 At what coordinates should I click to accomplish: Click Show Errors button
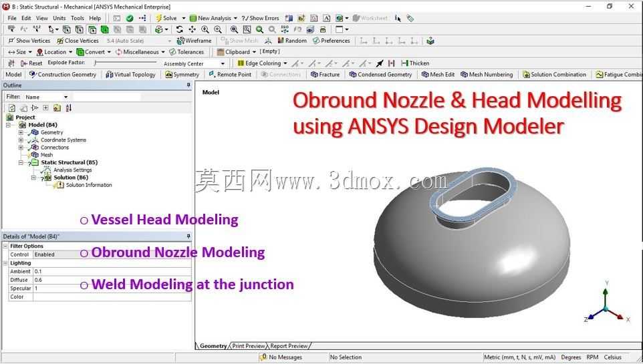(x=261, y=18)
